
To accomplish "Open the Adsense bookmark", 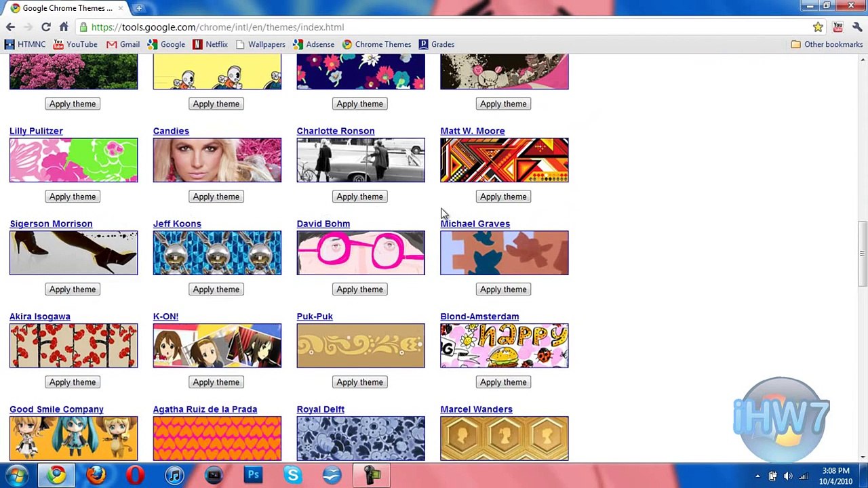I will coord(314,44).
